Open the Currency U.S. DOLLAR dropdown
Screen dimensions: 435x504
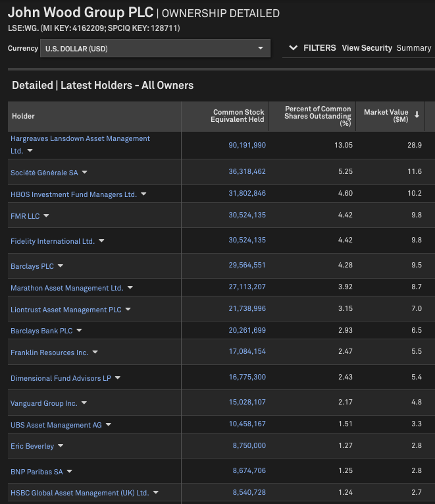[x=155, y=48]
